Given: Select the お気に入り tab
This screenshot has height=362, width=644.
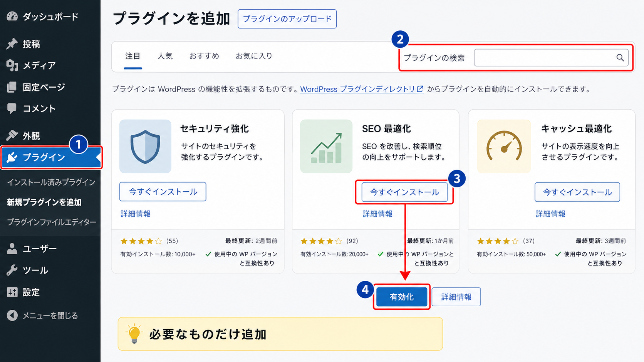Looking at the screenshot, I should [x=254, y=56].
